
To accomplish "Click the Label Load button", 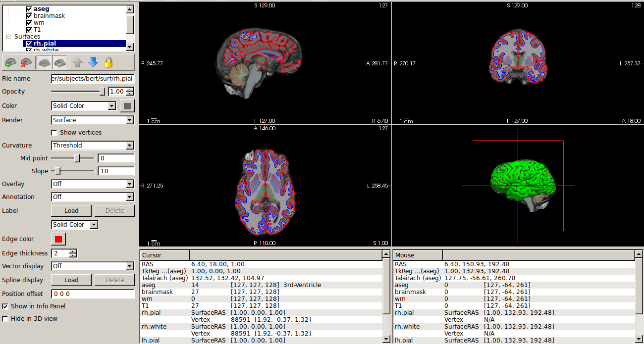I will point(71,211).
